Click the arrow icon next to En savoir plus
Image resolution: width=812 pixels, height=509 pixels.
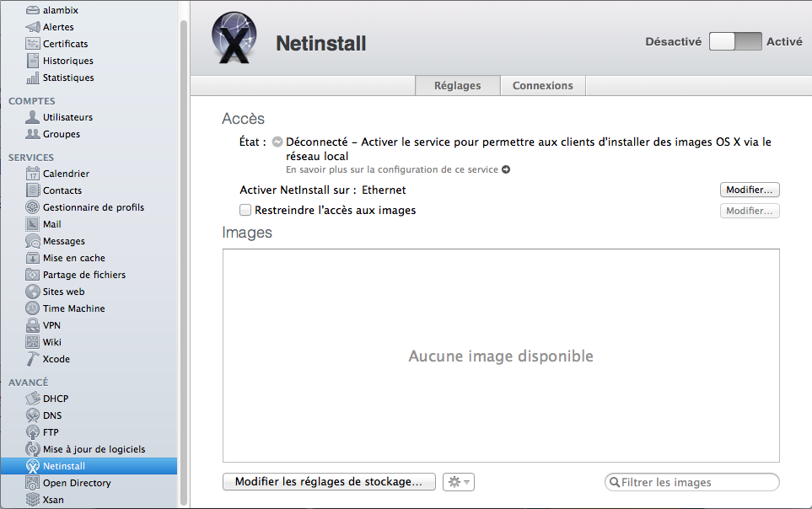point(506,169)
